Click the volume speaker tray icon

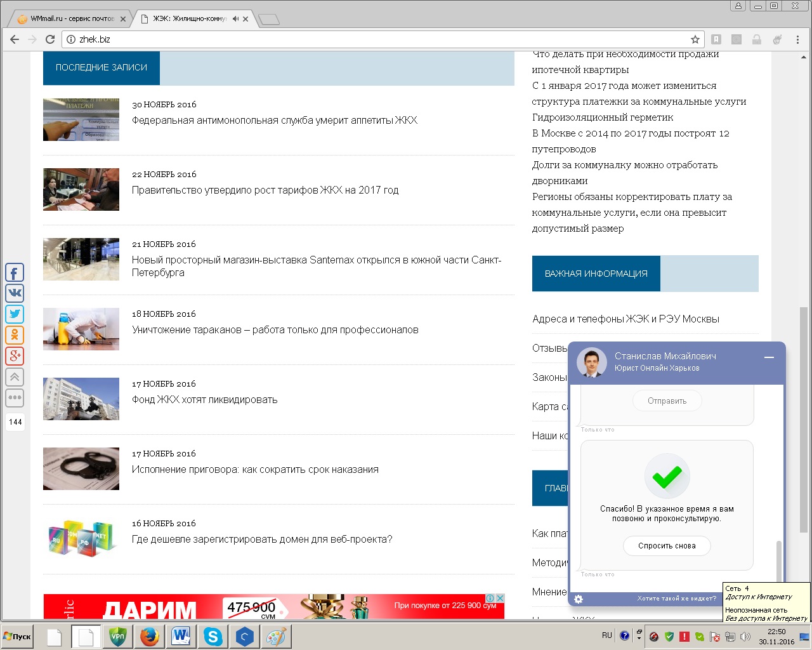click(745, 637)
